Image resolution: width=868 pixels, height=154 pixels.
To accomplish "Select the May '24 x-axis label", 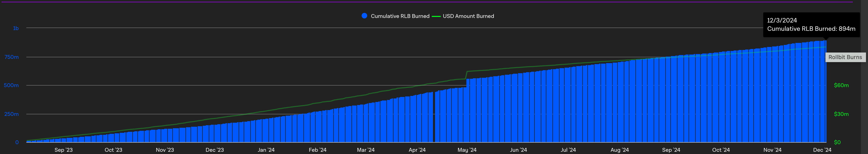I will (x=467, y=150).
